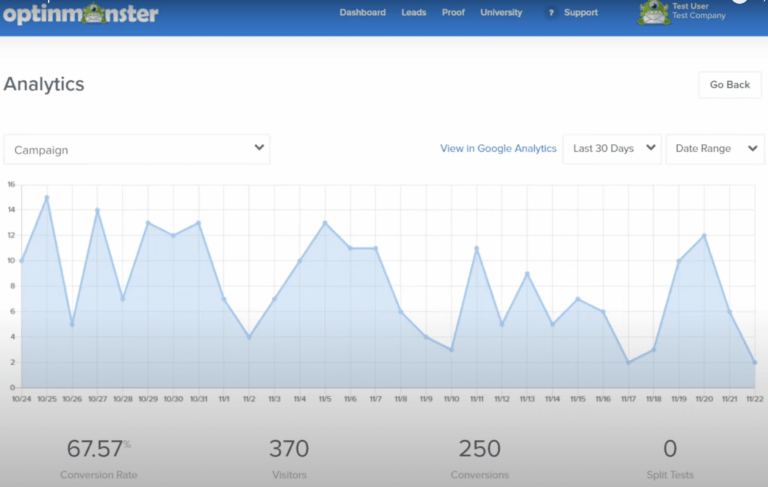Click the Go Back button
768x487 pixels.
point(730,85)
